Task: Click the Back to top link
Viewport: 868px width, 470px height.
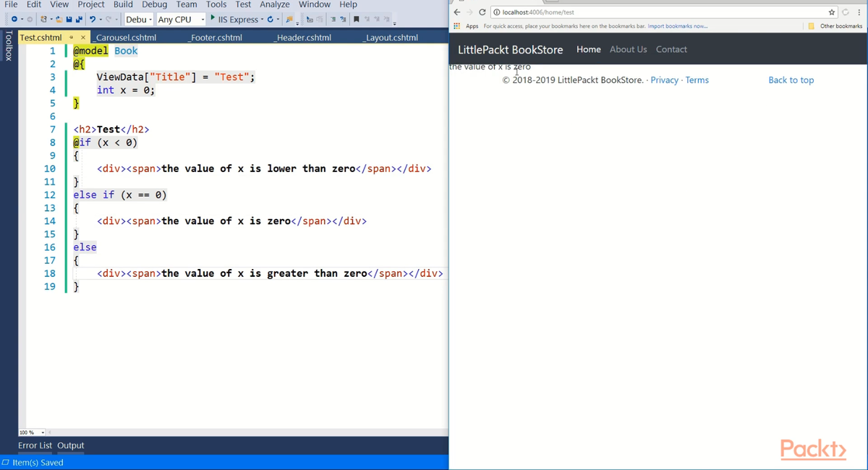Action: pos(791,80)
